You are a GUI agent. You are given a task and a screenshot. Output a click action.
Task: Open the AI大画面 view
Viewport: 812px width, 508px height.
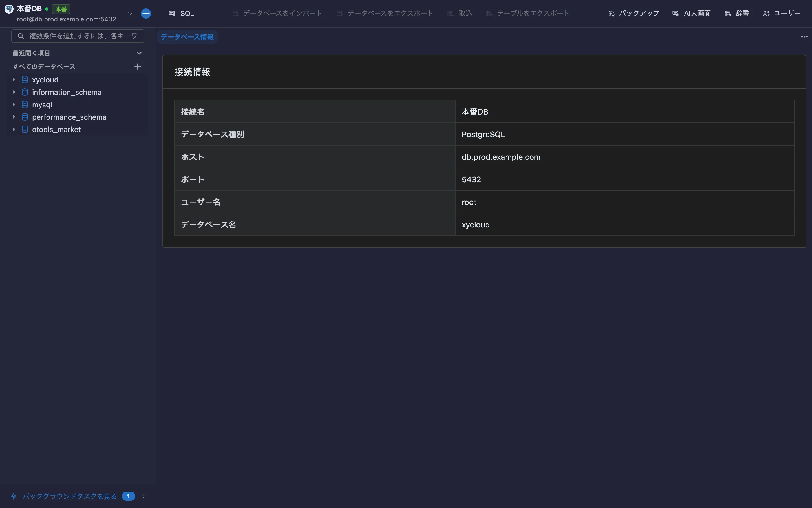692,14
